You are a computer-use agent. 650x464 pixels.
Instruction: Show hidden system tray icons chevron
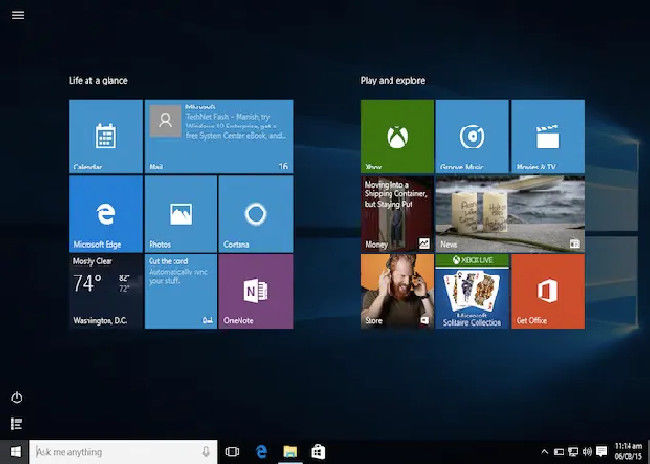(545, 452)
